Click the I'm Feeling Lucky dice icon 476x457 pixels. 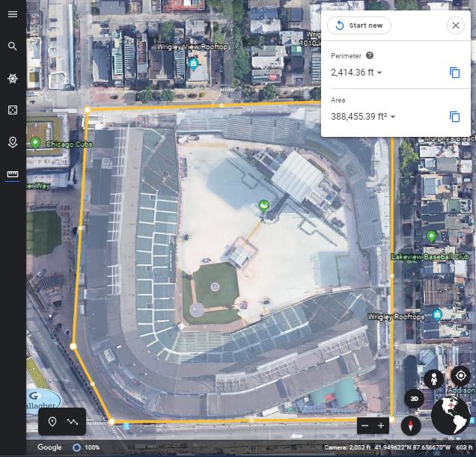(x=13, y=110)
